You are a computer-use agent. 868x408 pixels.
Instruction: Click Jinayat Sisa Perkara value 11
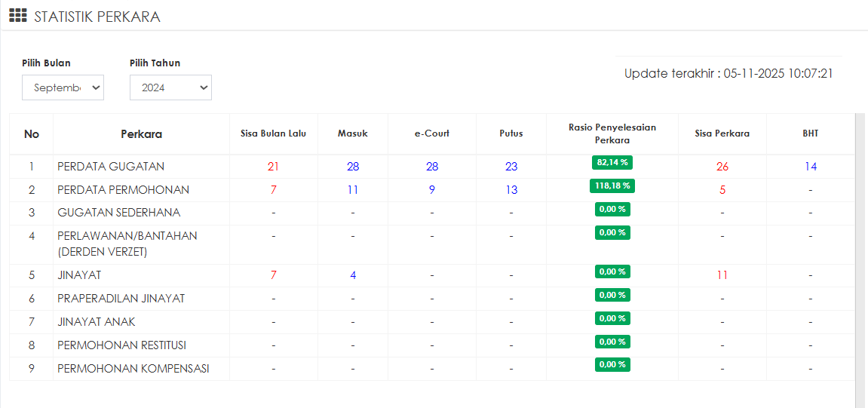click(722, 275)
